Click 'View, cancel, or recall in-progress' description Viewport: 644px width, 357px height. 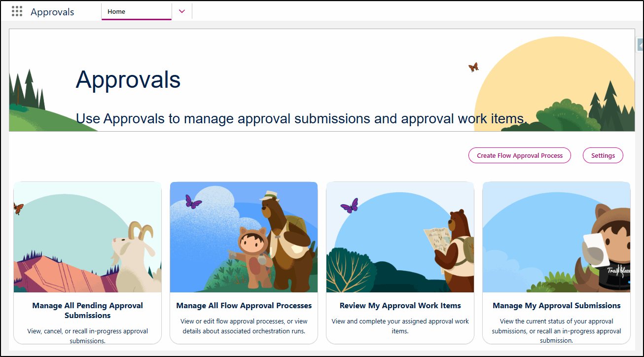tap(88, 336)
